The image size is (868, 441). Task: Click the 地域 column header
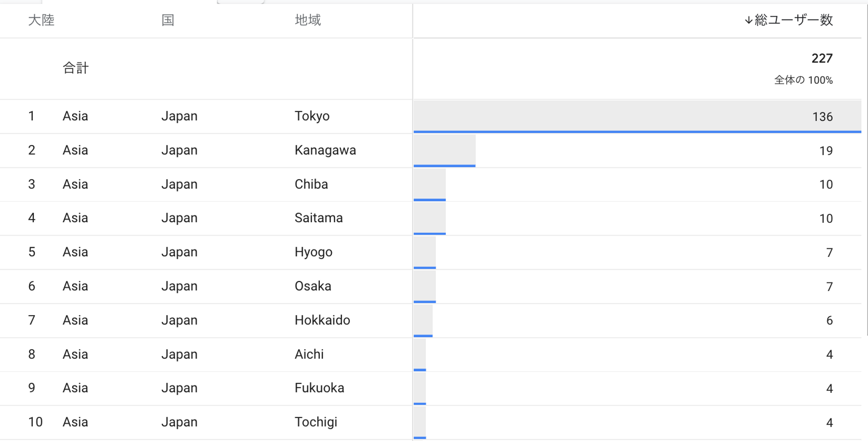point(308,20)
